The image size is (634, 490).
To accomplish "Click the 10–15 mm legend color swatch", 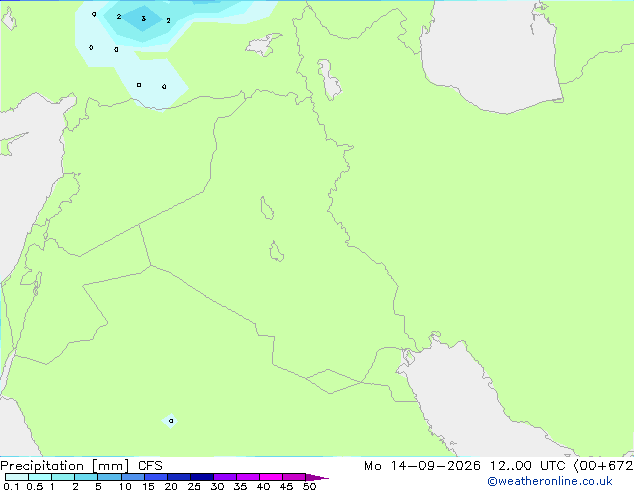I will click(x=133, y=477).
